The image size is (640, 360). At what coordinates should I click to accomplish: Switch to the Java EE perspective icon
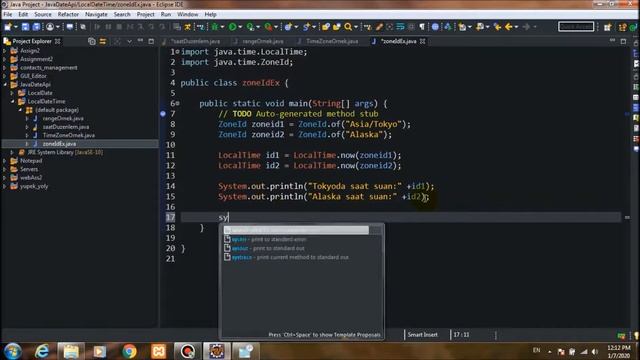coord(622,27)
